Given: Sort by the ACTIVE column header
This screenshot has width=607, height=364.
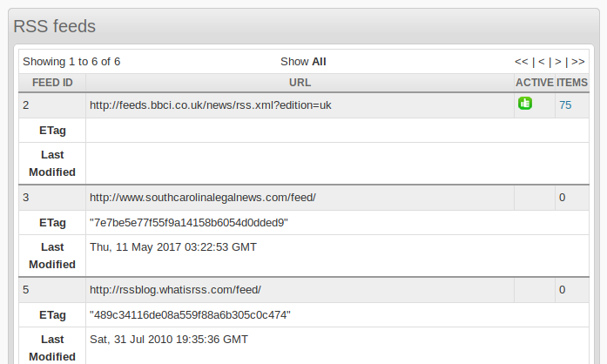Looking at the screenshot, I should tap(535, 83).
